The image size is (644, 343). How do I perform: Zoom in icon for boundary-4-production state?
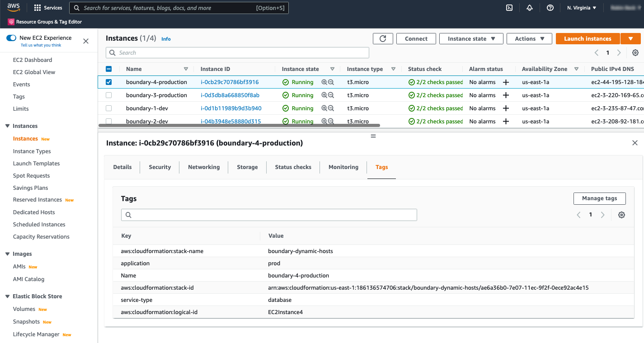coord(324,82)
